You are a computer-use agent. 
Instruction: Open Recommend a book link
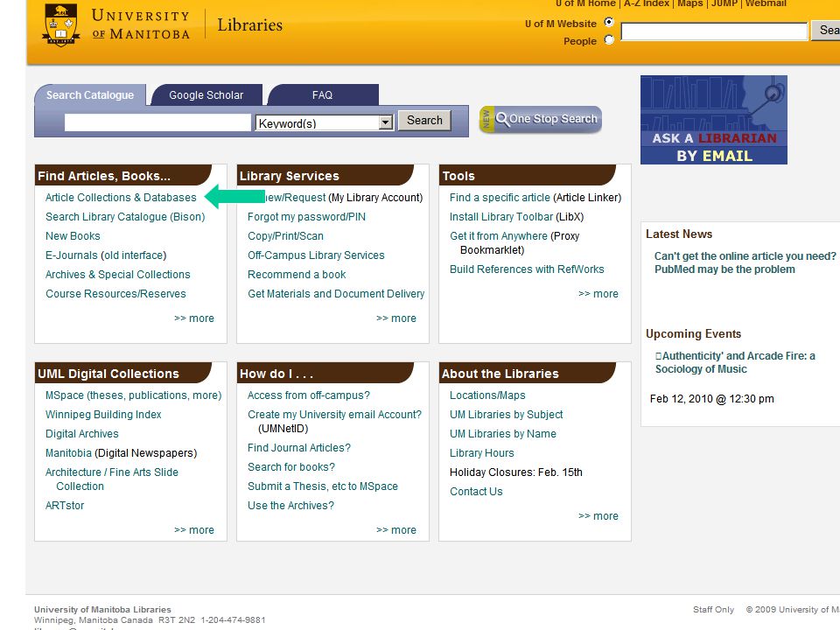pos(297,275)
